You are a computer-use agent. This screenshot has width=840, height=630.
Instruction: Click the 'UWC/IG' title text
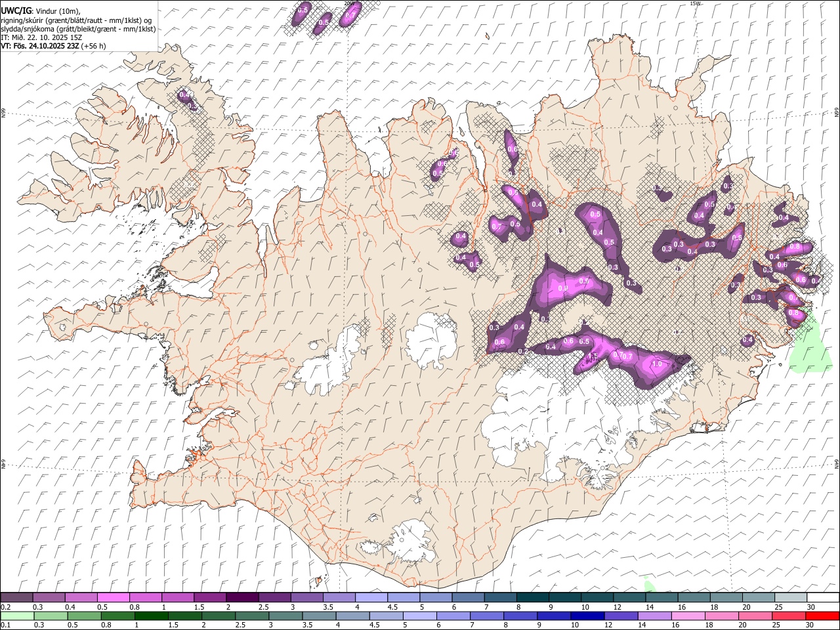[16, 10]
